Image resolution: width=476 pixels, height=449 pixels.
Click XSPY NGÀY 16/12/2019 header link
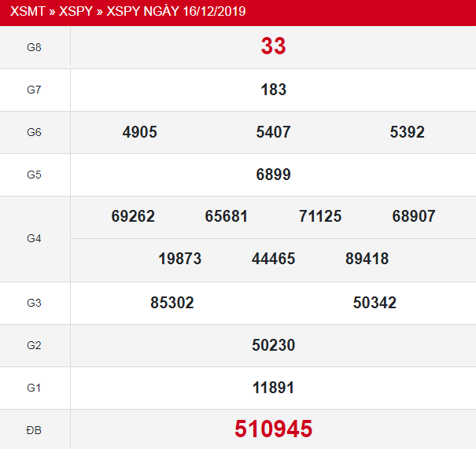176,12
